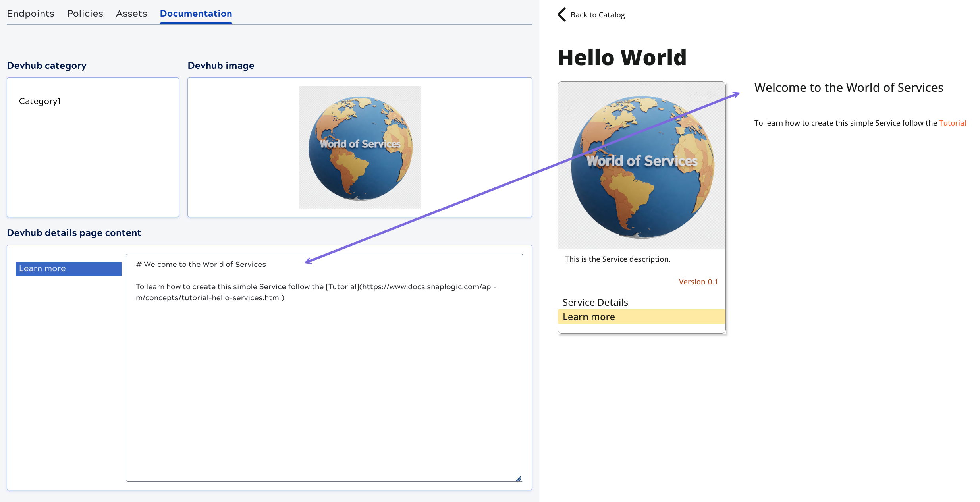Viewport: 980px width, 502px height.
Task: Open the orange Tutorial link
Action: coord(952,123)
